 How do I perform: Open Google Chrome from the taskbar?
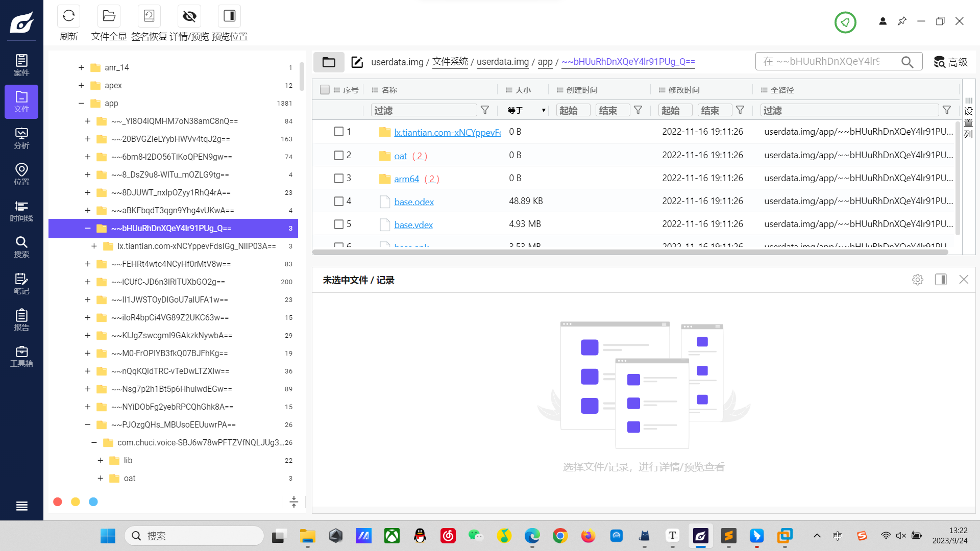[x=560, y=536]
